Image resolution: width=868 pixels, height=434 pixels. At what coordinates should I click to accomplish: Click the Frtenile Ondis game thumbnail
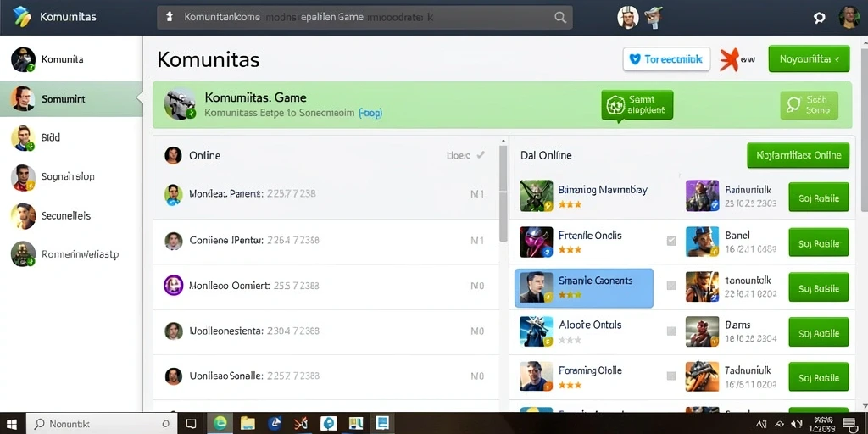pos(537,242)
